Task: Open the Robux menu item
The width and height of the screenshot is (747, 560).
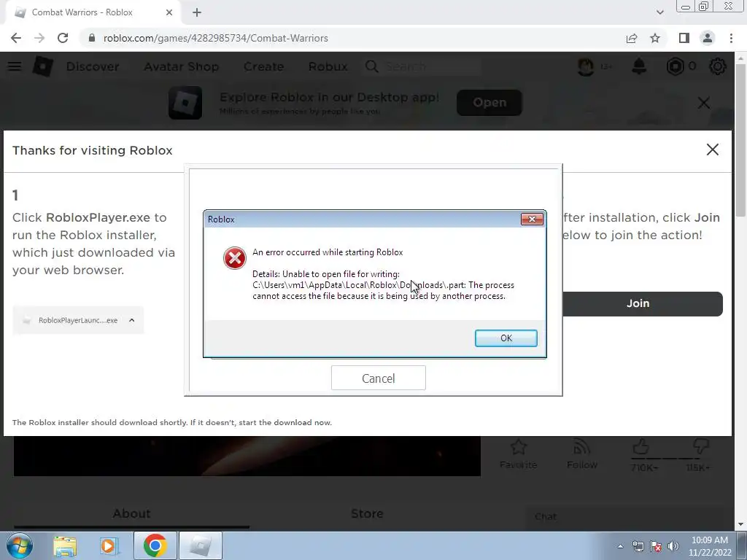Action: [328, 66]
